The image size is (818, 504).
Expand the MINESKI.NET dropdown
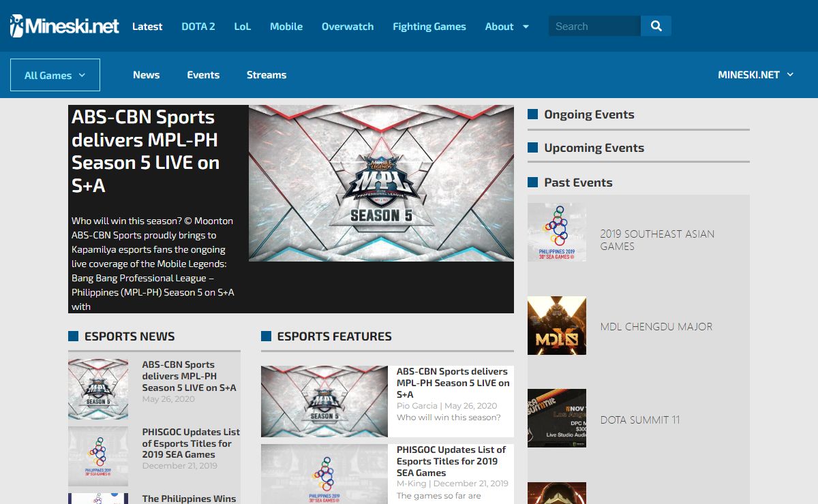click(756, 75)
